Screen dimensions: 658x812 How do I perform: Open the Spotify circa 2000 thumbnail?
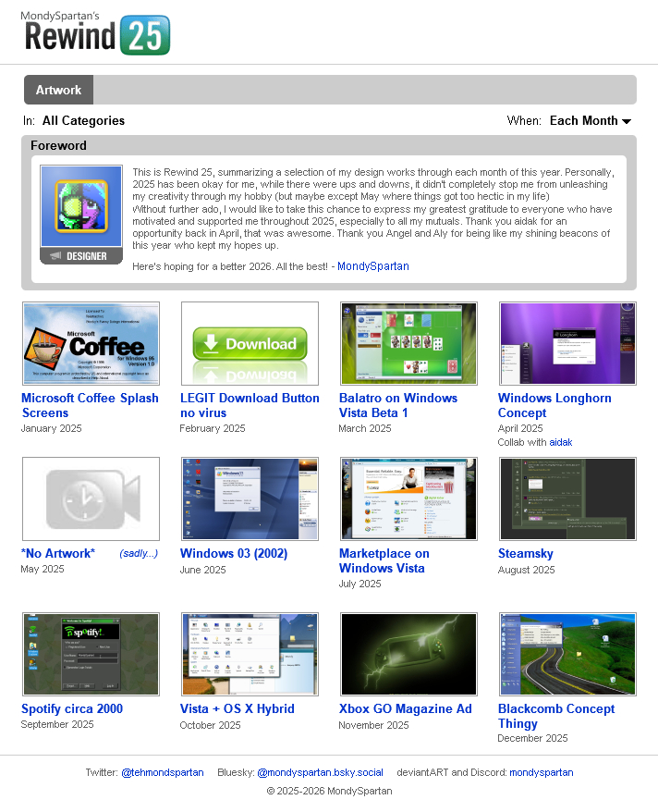[91, 654]
